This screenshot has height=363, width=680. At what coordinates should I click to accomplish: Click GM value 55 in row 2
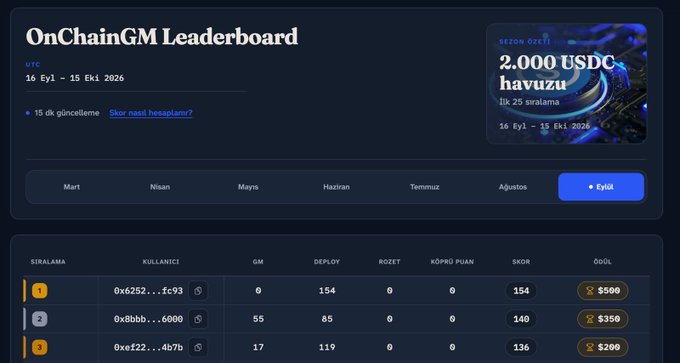pos(258,319)
